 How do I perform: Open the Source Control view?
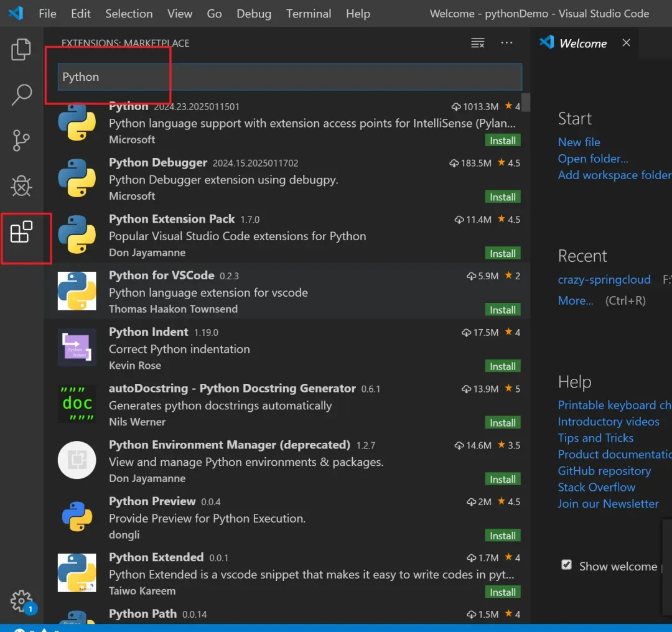coord(21,141)
